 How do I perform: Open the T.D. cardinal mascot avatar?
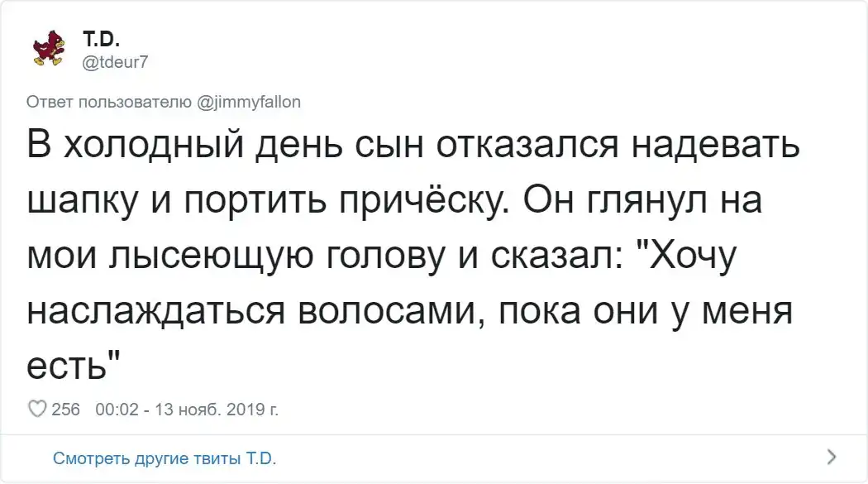pos(48,48)
